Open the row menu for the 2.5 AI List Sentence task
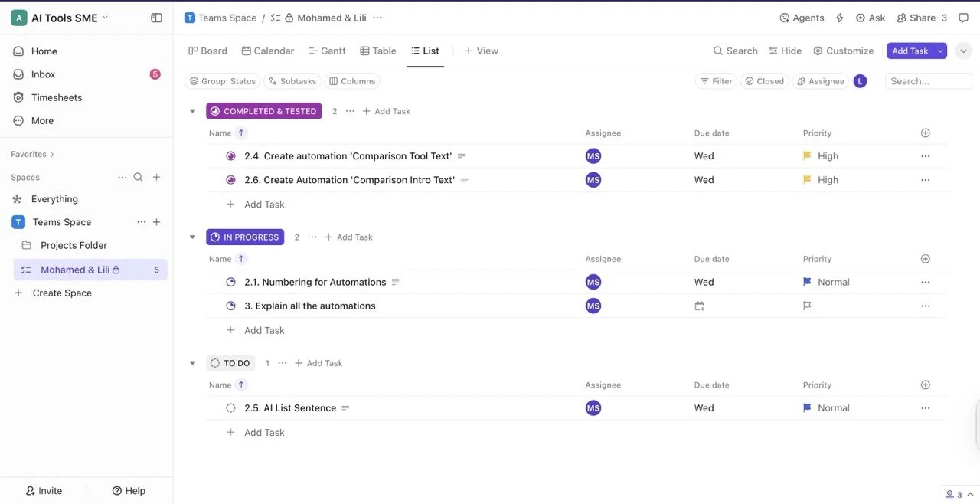 click(x=926, y=408)
